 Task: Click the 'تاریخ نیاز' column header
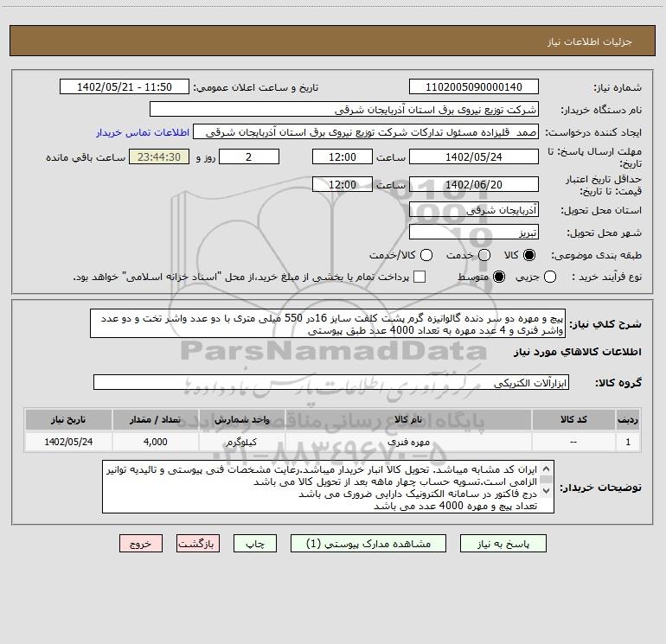(x=68, y=419)
